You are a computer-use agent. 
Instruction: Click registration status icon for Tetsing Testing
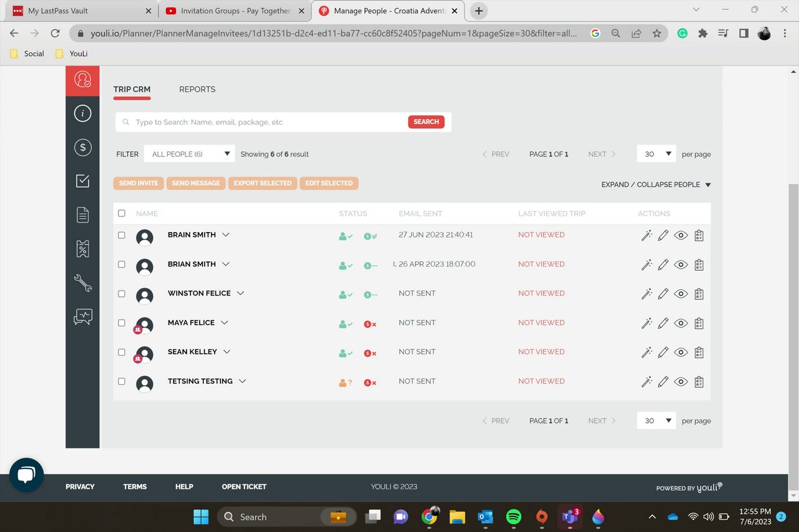[x=345, y=382]
